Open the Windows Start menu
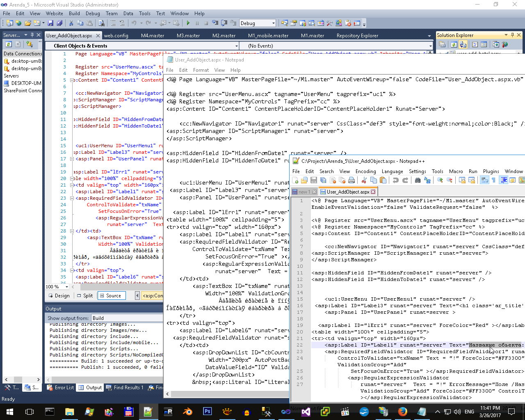Screen dimensions: 525x420 click(x=10, y=411)
